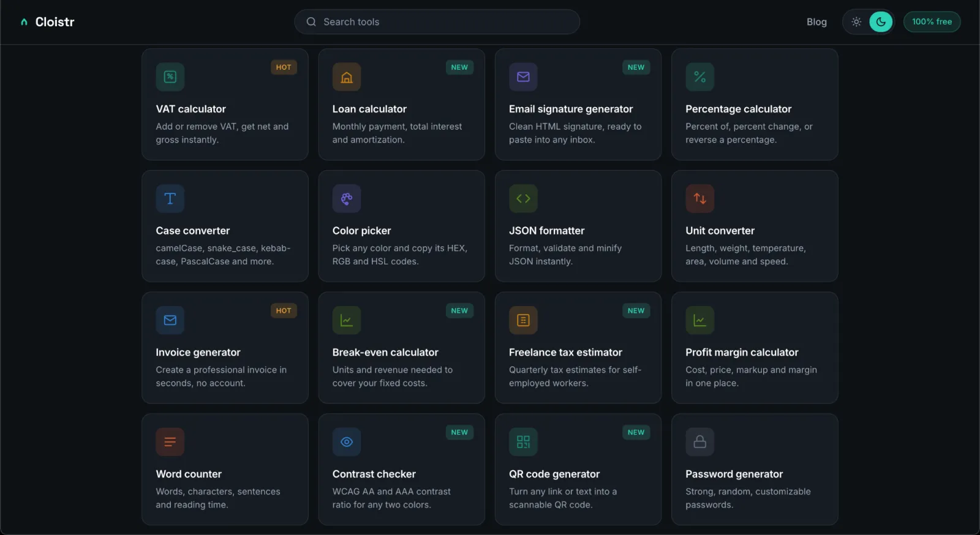The width and height of the screenshot is (980, 535).
Task: Open the VAT calculator tool title
Action: pos(190,109)
